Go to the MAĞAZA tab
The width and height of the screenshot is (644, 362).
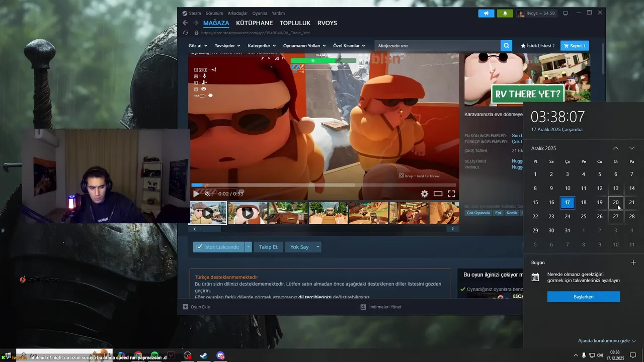click(216, 23)
